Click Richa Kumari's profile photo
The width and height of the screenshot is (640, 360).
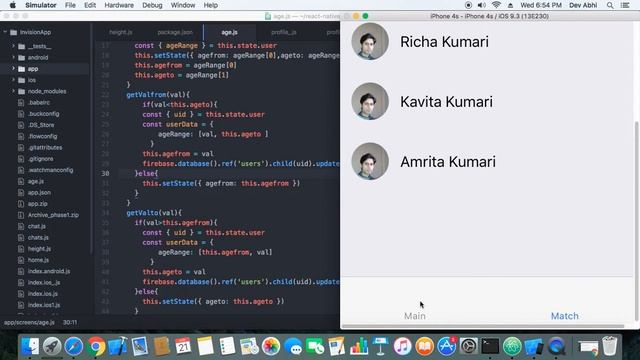(x=370, y=41)
